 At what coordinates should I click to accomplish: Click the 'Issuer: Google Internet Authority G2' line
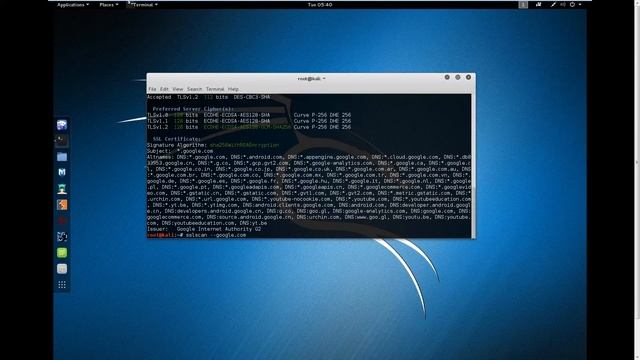204,229
